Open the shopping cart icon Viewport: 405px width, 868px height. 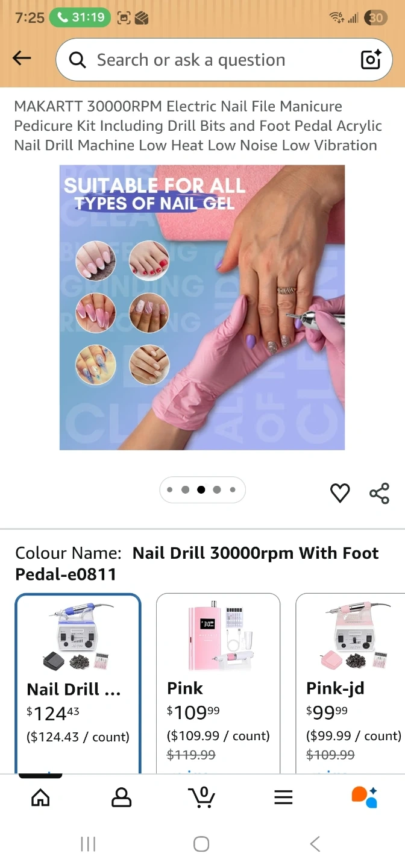click(x=202, y=797)
